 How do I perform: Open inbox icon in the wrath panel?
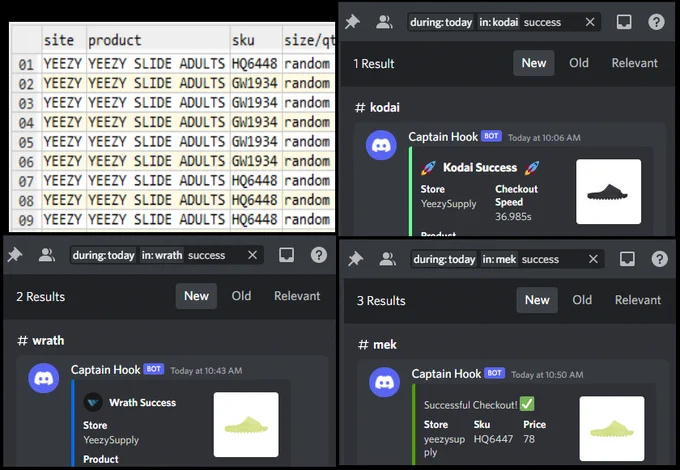coord(286,255)
